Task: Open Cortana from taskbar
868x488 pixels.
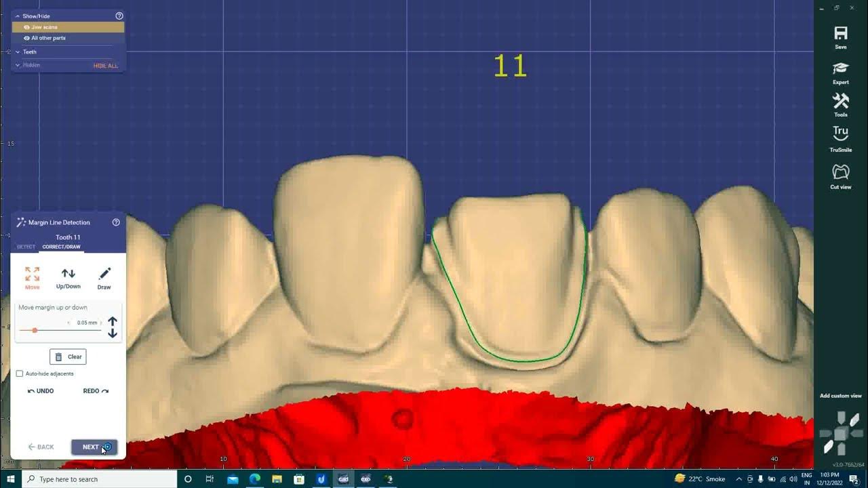Action: (x=188, y=479)
